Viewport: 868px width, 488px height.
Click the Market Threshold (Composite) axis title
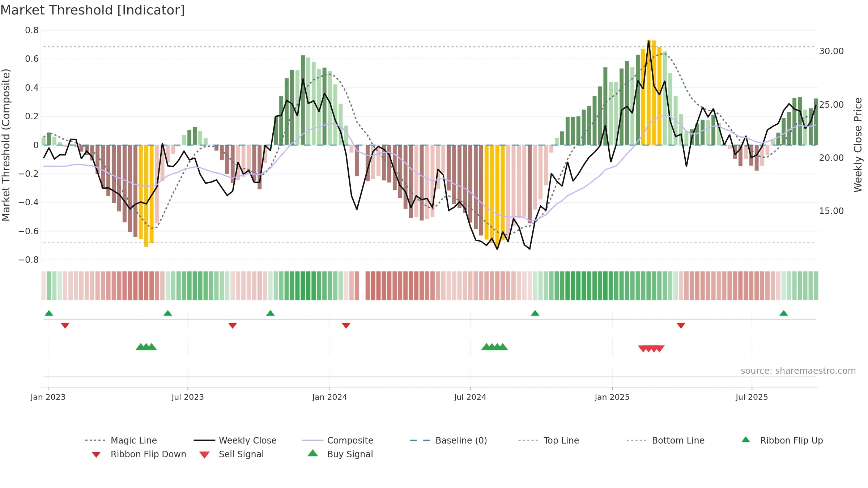coord(6,145)
